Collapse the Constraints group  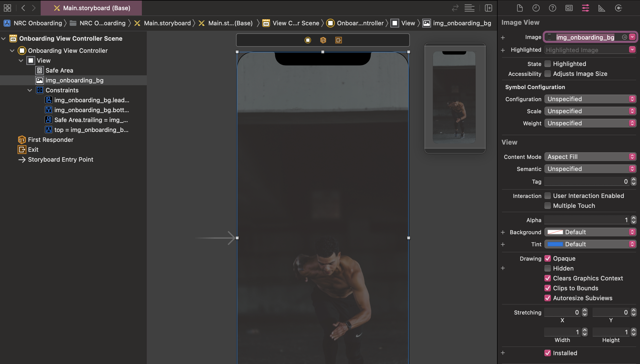tap(30, 90)
